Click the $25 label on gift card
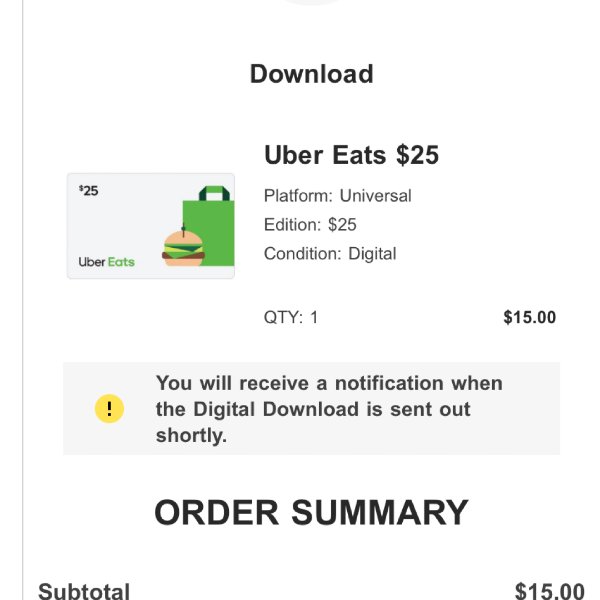Viewport: 600px width, 600px height. coord(88,191)
